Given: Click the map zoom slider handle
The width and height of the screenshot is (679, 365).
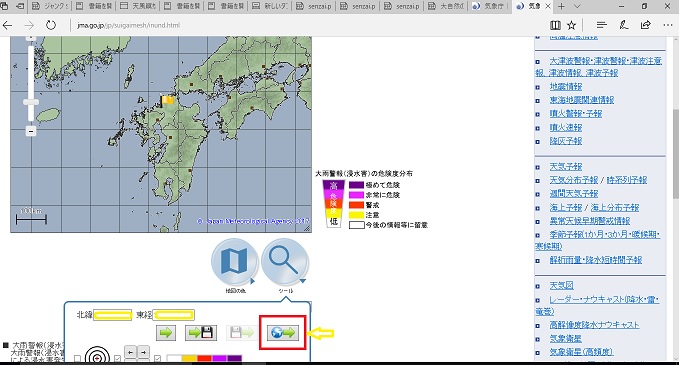Looking at the screenshot, I should click(31, 102).
